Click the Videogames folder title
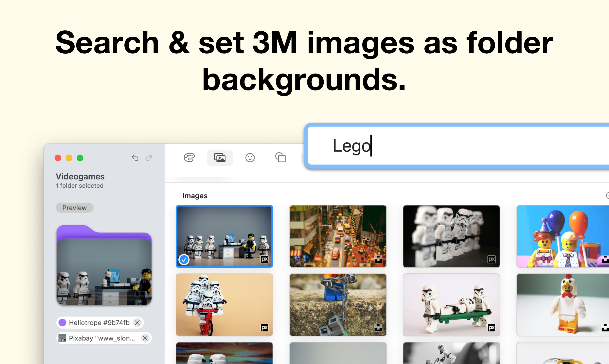The image size is (609, 364). pyautogui.click(x=80, y=176)
